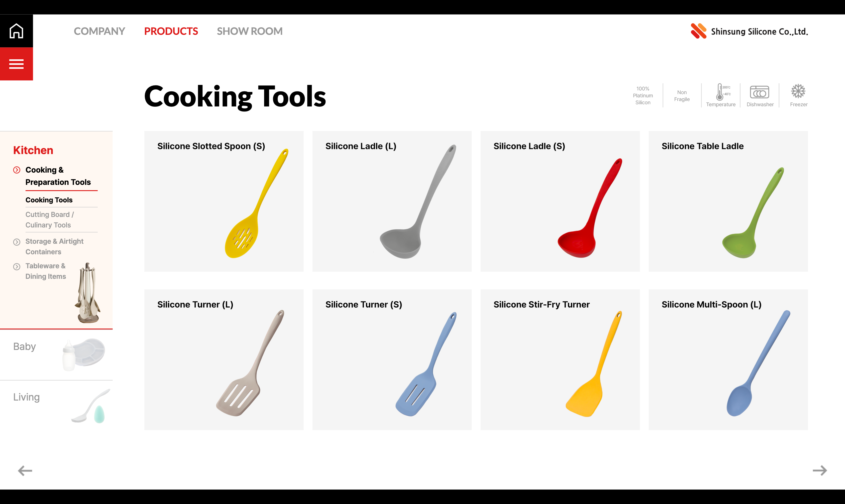845x504 pixels.
Task: Go to next page with right arrow
Action: point(819,470)
